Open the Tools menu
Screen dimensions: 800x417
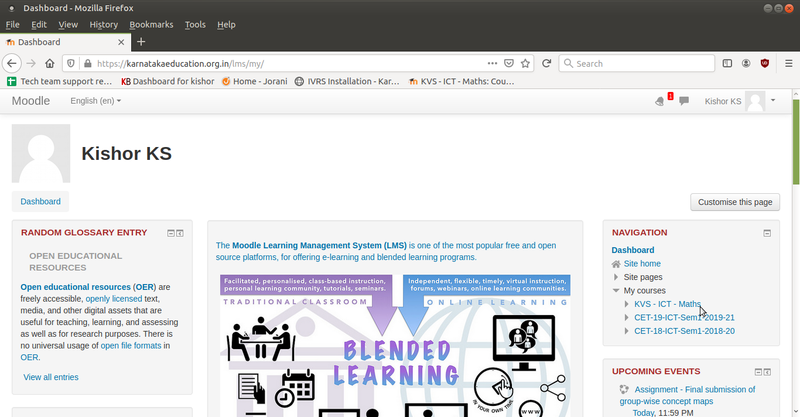click(195, 24)
